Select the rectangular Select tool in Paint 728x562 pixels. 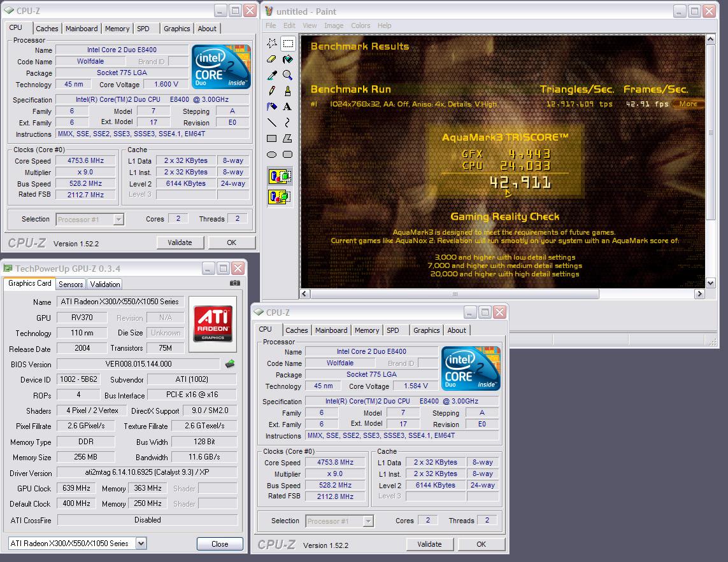pos(288,44)
